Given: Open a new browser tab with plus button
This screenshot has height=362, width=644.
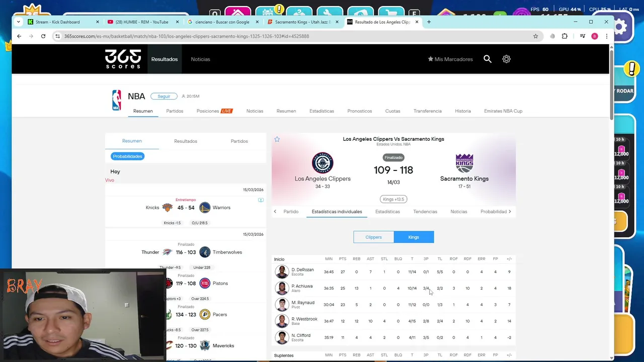Looking at the screenshot, I should [429, 22].
